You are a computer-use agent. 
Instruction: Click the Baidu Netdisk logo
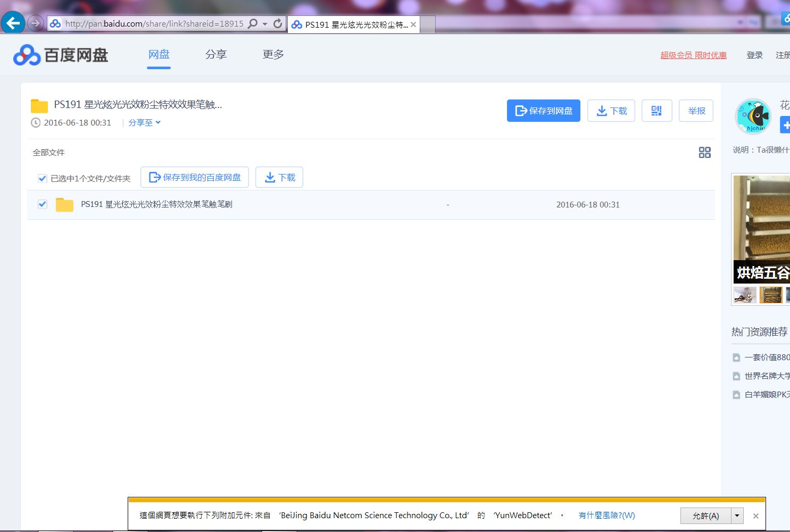[61, 55]
